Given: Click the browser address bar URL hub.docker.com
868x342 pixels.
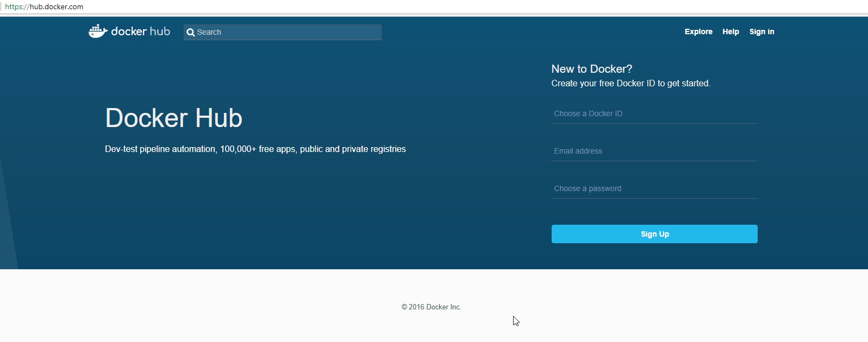Looking at the screenshot, I should [44, 7].
